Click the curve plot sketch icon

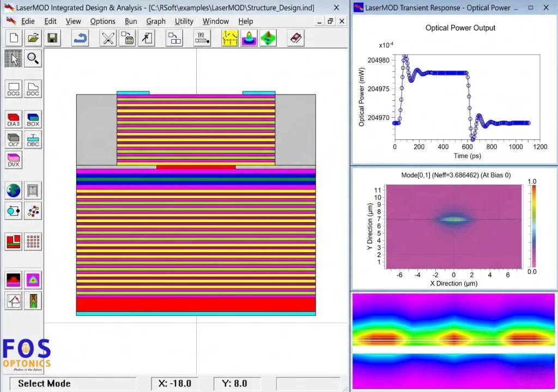(x=14, y=301)
